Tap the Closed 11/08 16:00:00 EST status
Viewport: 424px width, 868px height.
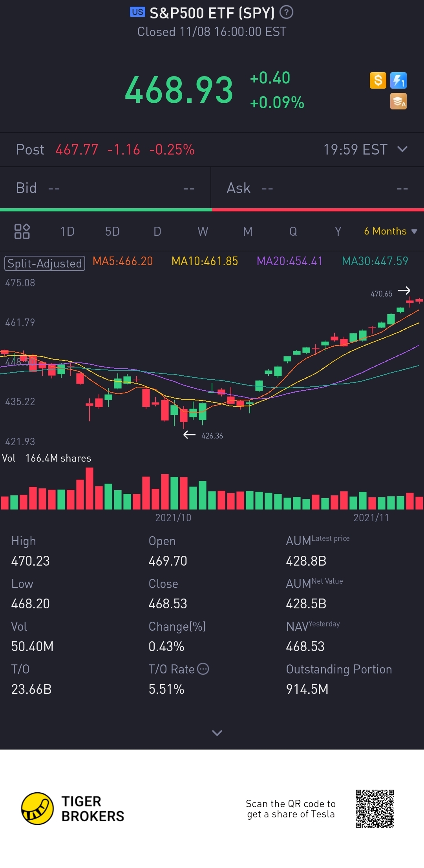click(212, 32)
